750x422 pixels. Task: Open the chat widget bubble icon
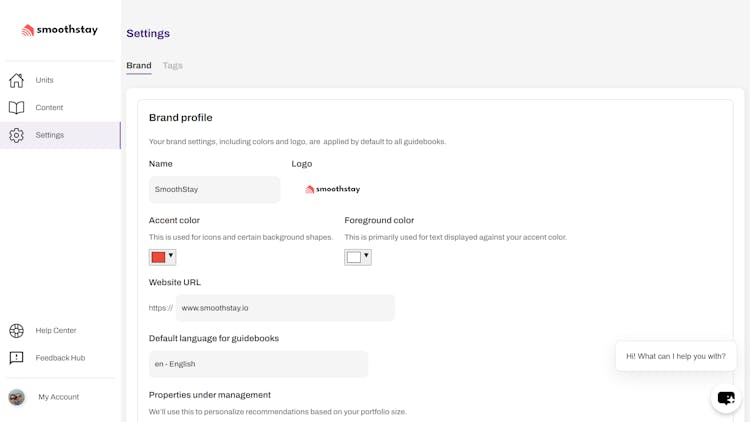[726, 398]
